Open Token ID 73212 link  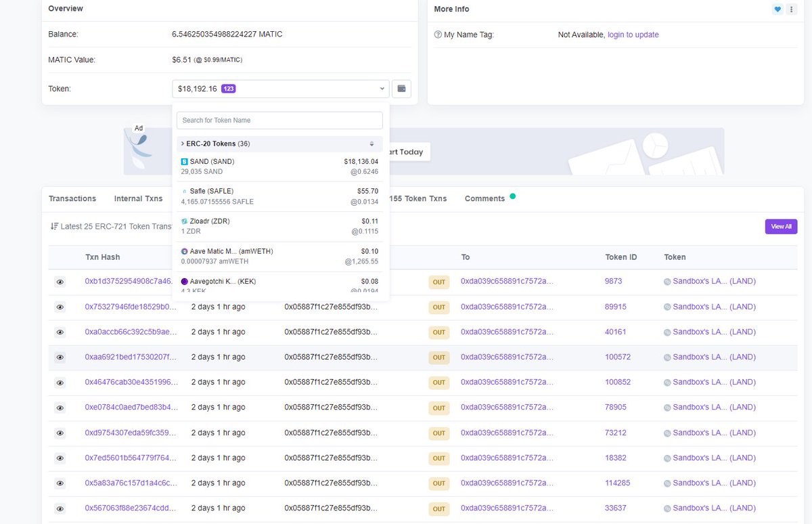(616, 433)
